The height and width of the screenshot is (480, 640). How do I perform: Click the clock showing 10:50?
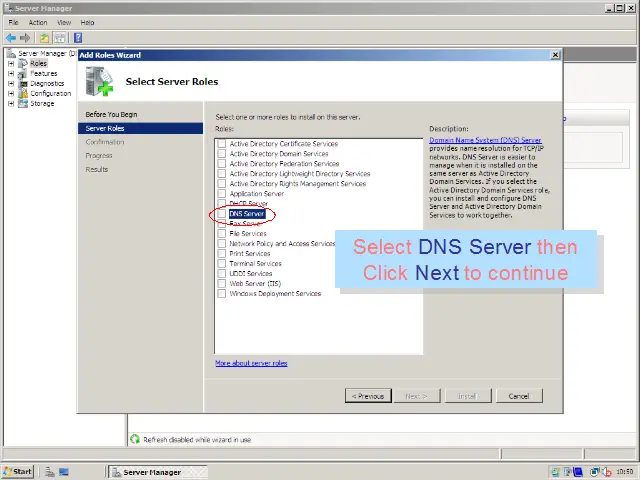coord(625,472)
